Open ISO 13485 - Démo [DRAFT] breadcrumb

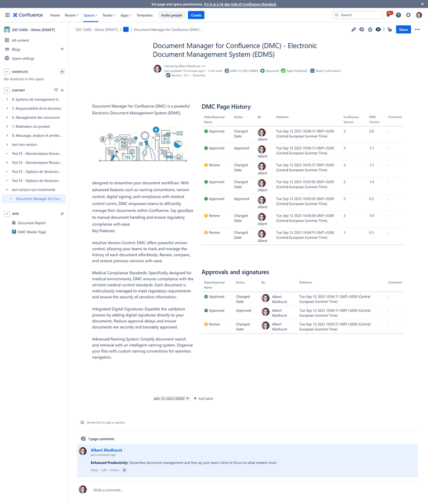point(97,30)
